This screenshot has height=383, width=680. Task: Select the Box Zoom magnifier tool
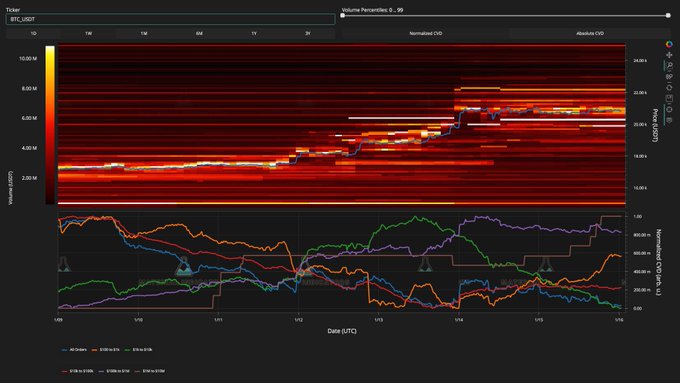click(x=669, y=65)
